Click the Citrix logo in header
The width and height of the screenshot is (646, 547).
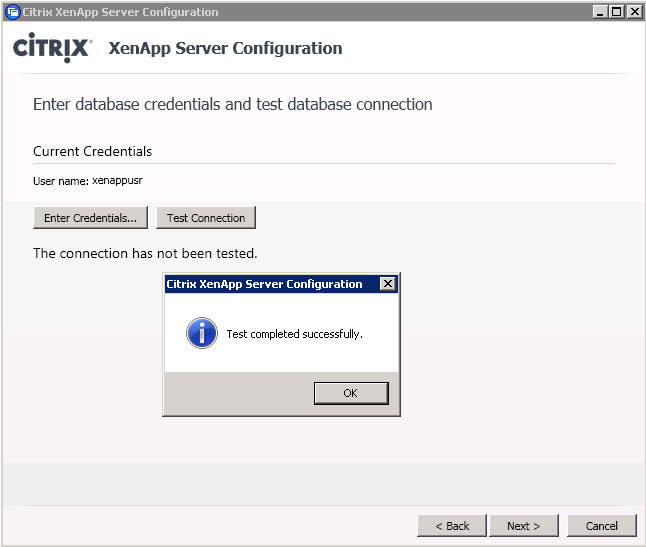coord(52,48)
